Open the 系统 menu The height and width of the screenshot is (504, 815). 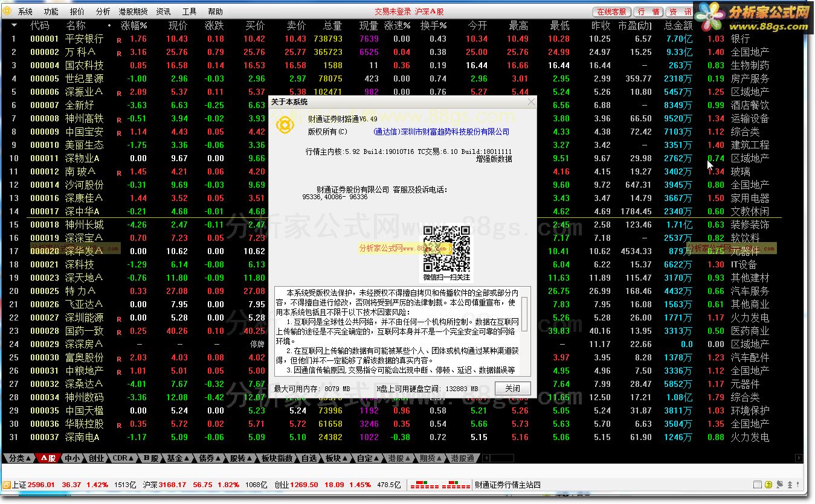pyautogui.click(x=25, y=11)
